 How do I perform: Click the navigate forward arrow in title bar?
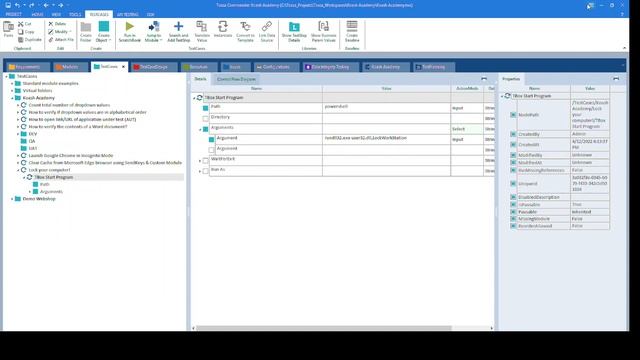(60, 5)
